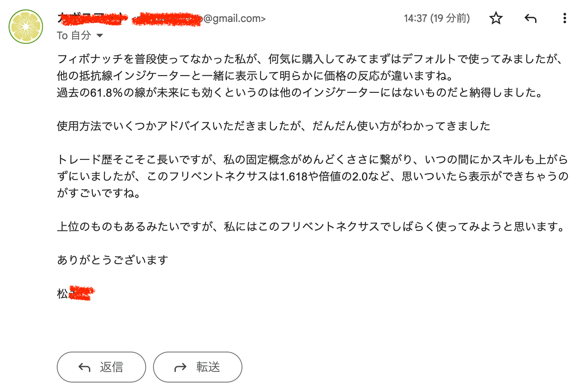Expand recipient details arrow next to 自分
The image size is (582, 392).
point(100,36)
